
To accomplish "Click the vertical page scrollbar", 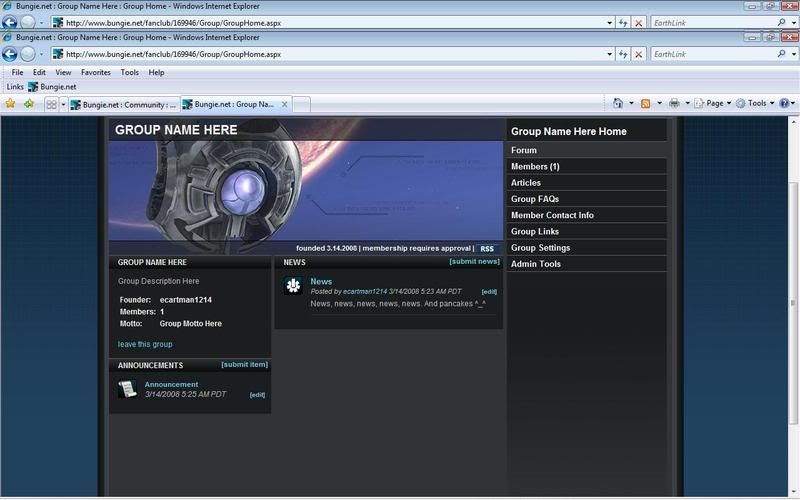I will coord(791,300).
